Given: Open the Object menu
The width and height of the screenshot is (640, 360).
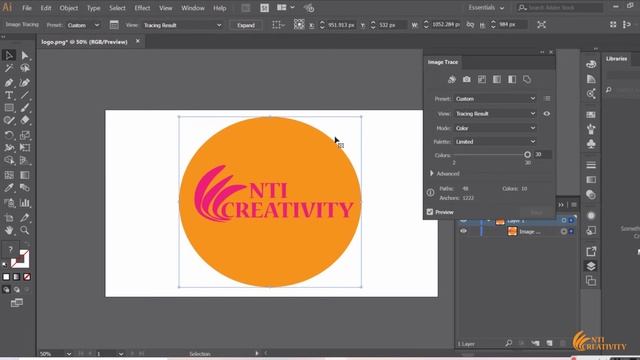Looking at the screenshot, I should 69,8.
